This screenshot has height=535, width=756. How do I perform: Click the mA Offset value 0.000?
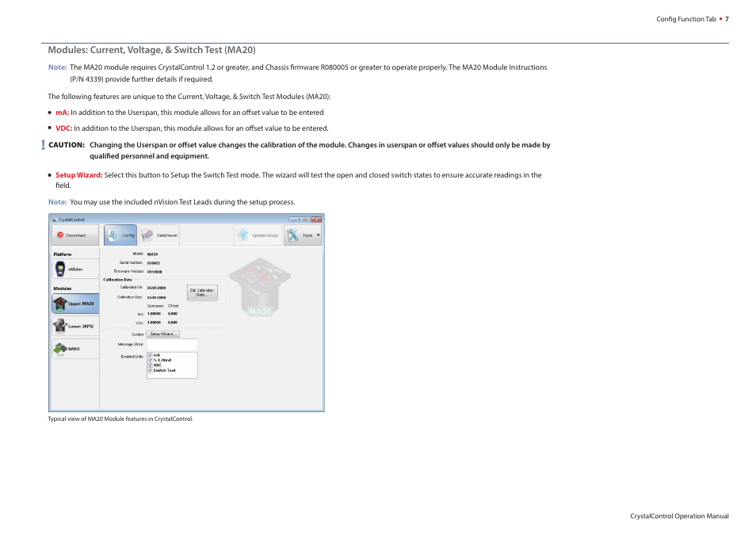[x=173, y=314]
